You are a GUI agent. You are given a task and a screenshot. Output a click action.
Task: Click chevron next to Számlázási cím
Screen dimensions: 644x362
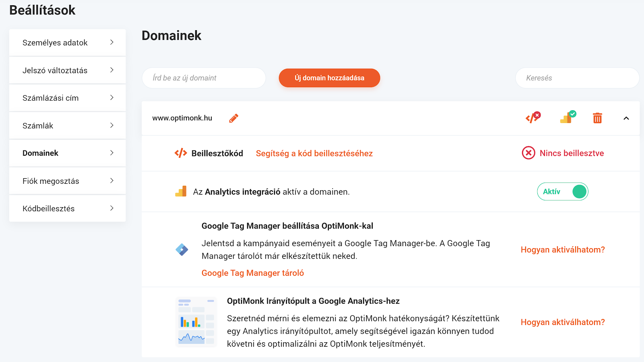[x=112, y=98]
